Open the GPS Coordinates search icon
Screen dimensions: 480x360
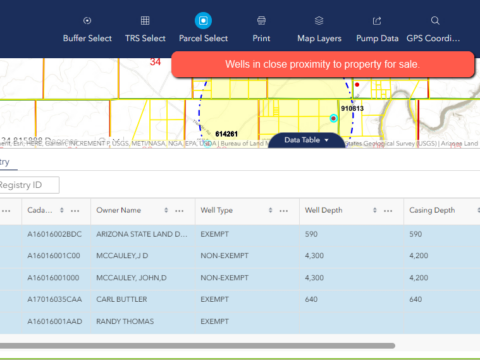pos(435,21)
